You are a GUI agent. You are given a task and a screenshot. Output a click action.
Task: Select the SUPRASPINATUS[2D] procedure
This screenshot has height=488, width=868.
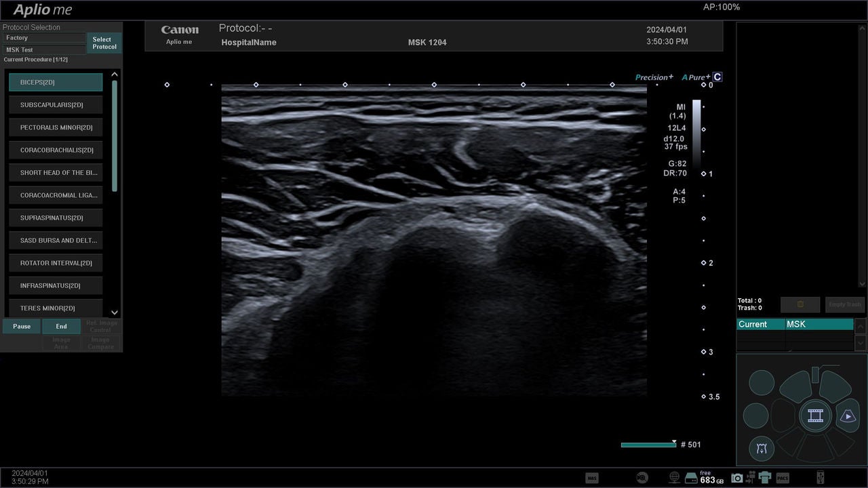pyautogui.click(x=56, y=218)
